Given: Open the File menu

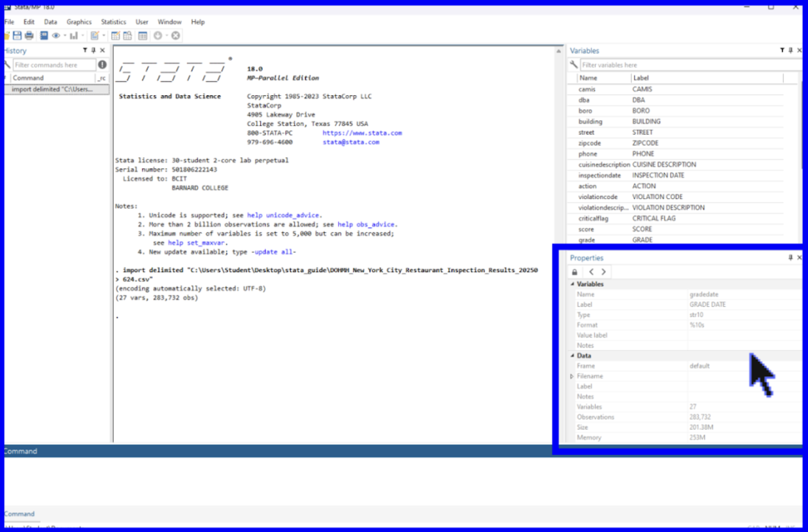Looking at the screenshot, I should pos(9,22).
